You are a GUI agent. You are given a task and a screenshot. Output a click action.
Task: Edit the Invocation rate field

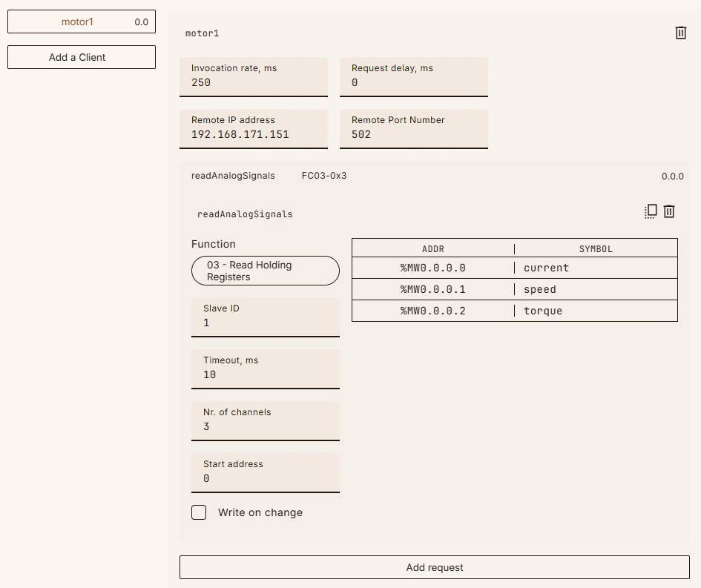click(254, 77)
